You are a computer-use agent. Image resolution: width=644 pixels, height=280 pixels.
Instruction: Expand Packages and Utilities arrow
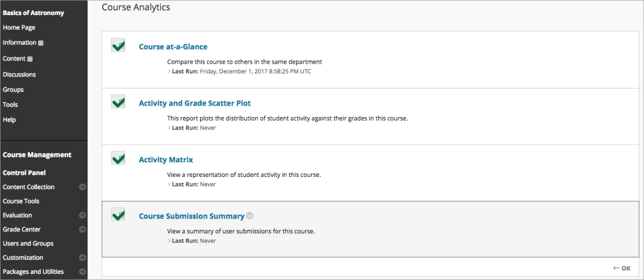(x=83, y=271)
